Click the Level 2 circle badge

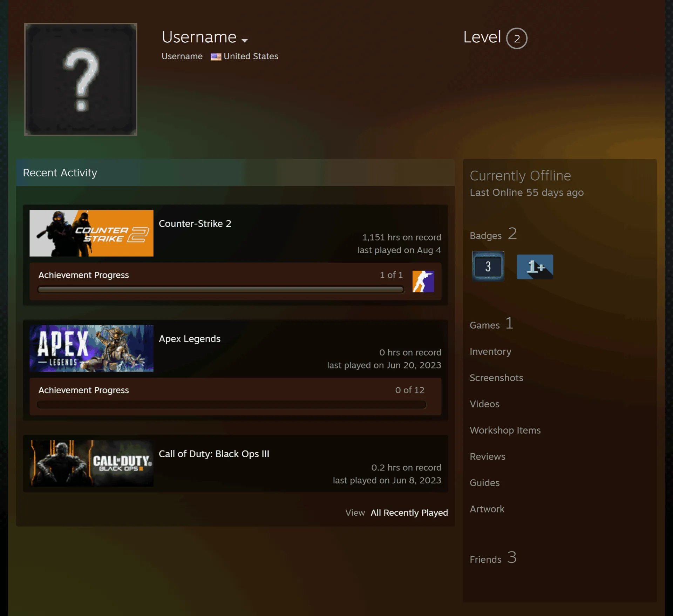(517, 38)
